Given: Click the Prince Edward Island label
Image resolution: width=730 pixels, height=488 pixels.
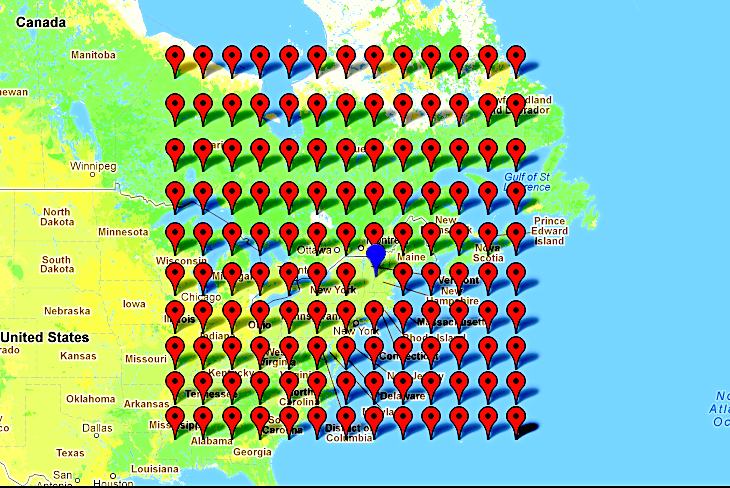Looking at the screenshot, I should click(x=549, y=231).
